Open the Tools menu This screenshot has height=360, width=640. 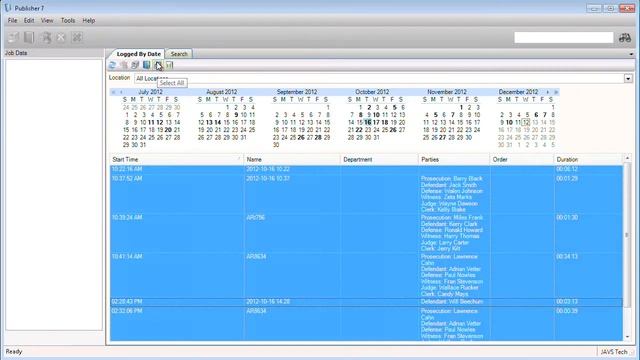click(68, 20)
